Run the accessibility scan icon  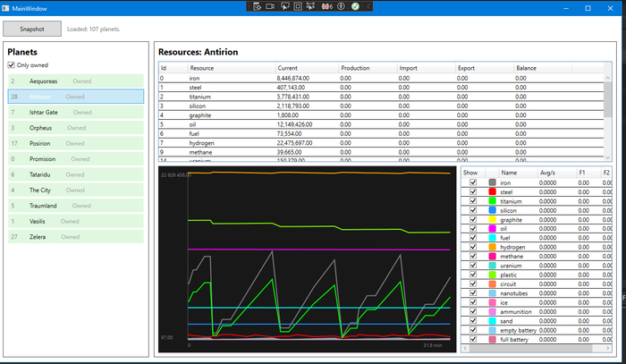pos(341,6)
